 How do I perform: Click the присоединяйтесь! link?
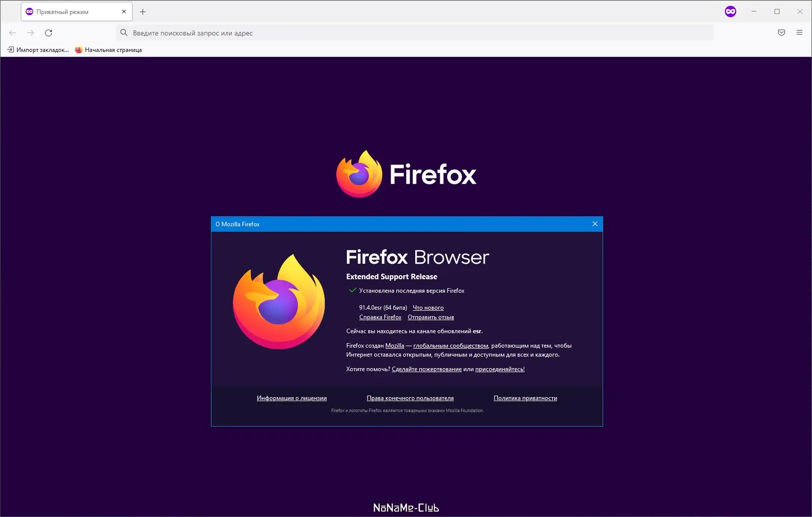pos(500,369)
